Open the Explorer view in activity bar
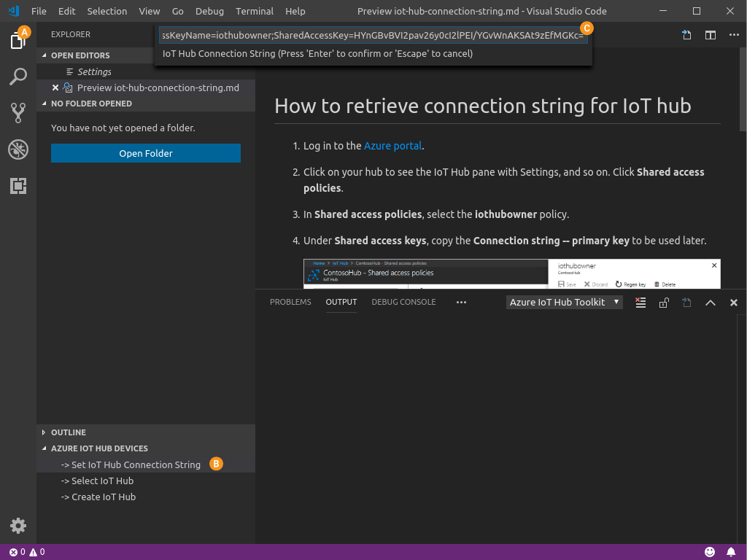 (x=18, y=41)
